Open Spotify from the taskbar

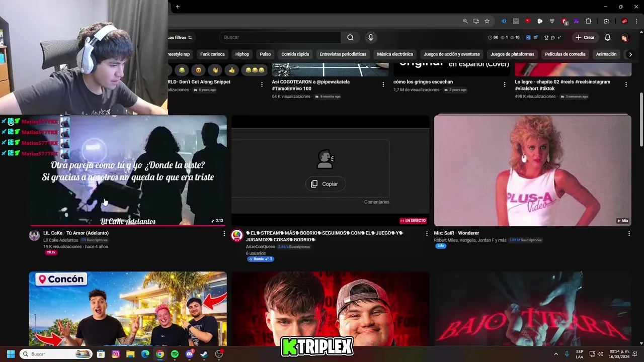pos(175,354)
